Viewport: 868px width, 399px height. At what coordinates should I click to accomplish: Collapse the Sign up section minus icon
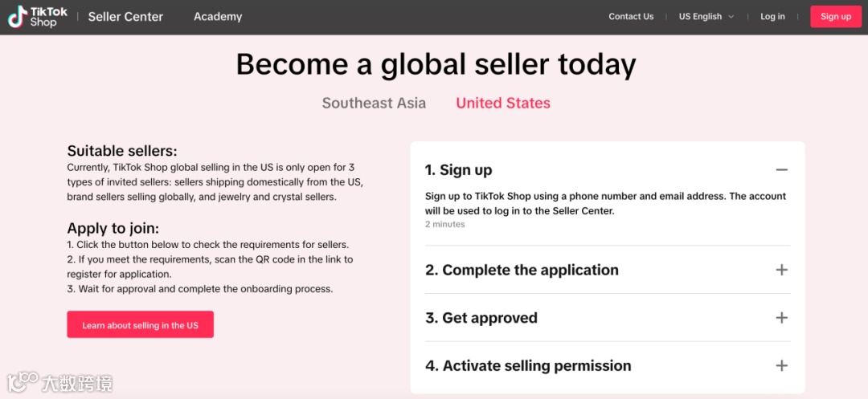pos(781,170)
